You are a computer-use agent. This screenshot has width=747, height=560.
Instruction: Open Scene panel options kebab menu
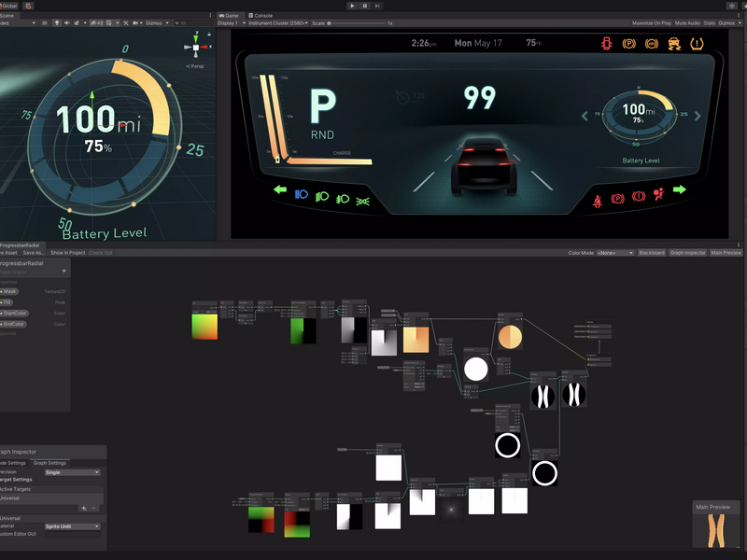tap(211, 15)
